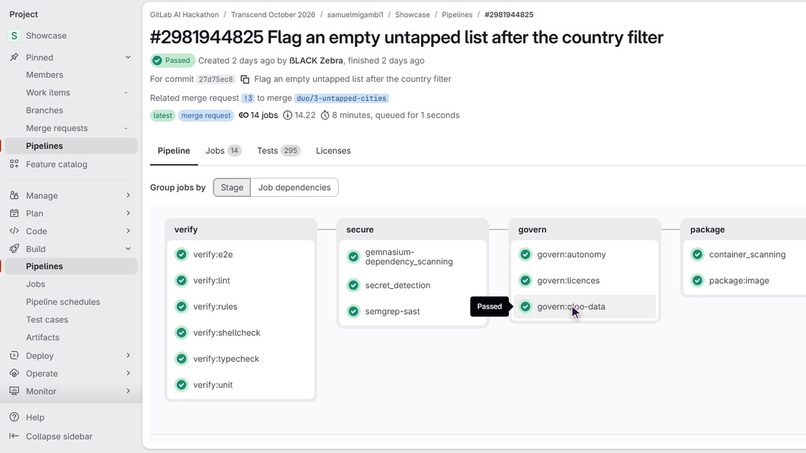This screenshot has width=806, height=453.
Task: Click the verify:shellcheck passed status icon
Action: (x=181, y=333)
